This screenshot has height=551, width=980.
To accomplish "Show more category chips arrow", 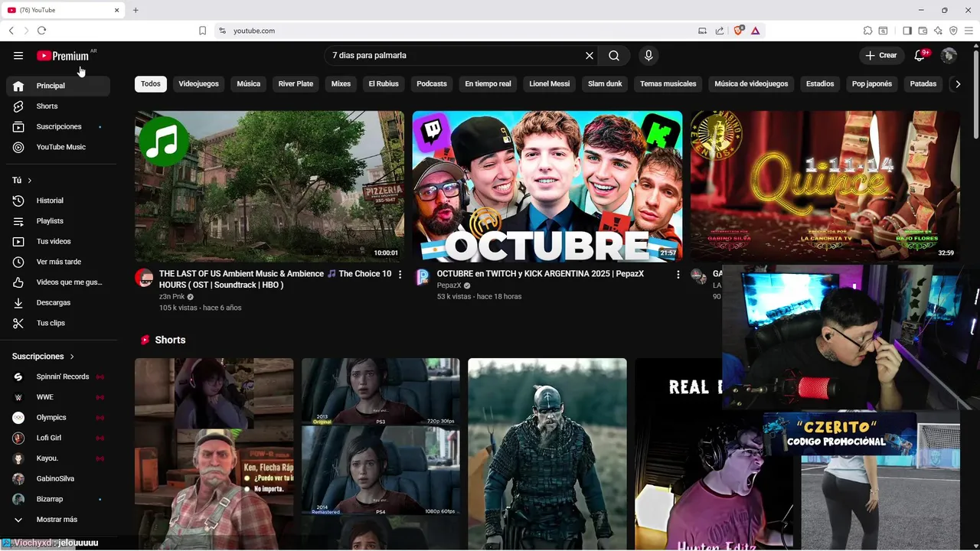I will [x=957, y=84].
